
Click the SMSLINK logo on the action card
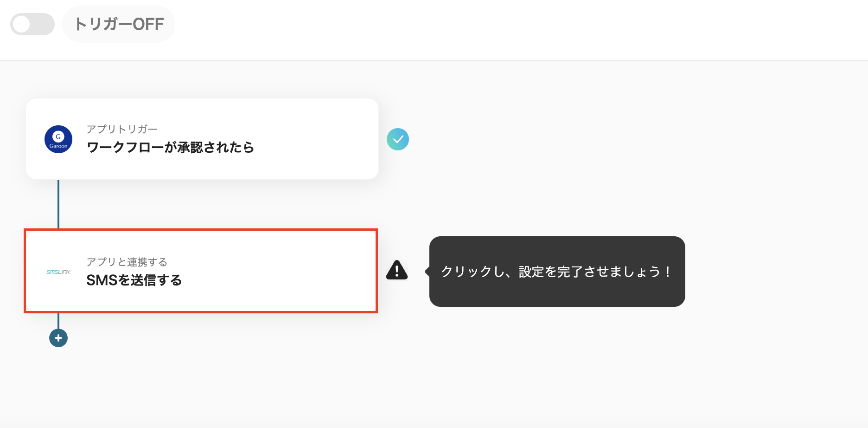point(58,272)
